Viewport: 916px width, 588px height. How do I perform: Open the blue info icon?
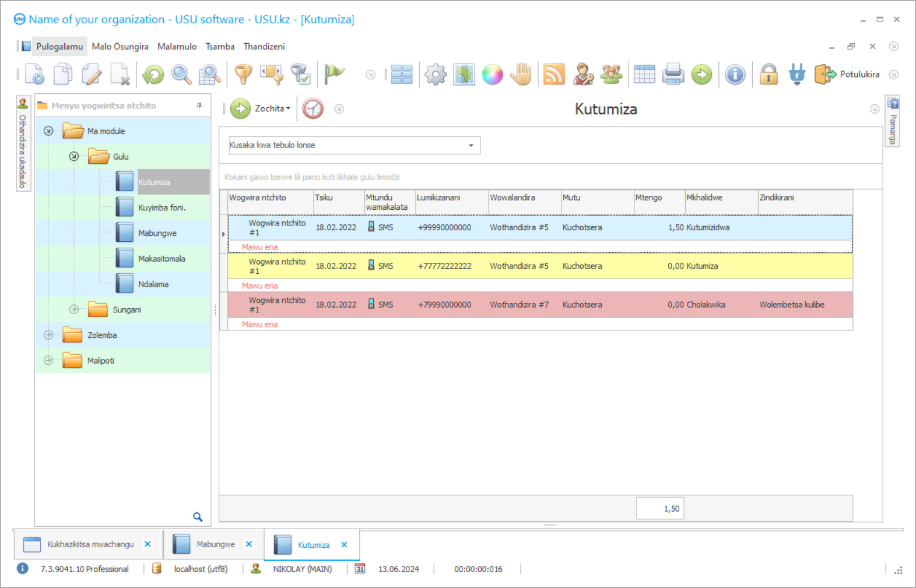(x=735, y=75)
